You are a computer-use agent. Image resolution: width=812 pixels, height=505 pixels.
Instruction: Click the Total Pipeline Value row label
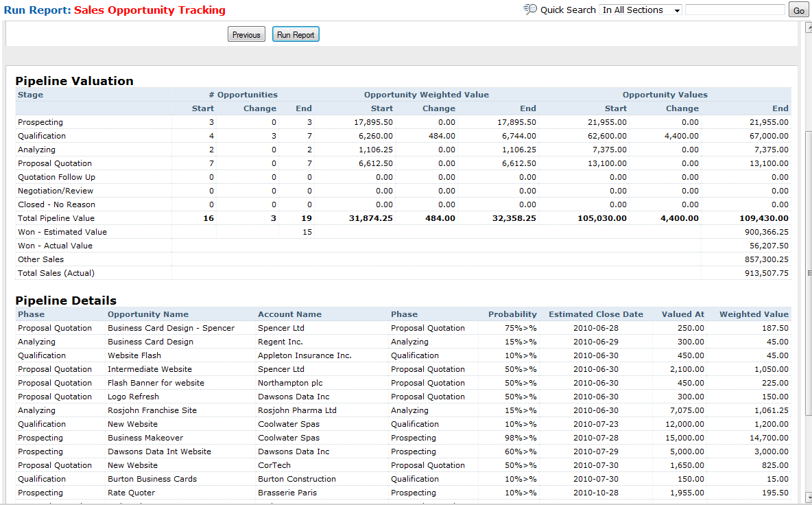pos(56,218)
